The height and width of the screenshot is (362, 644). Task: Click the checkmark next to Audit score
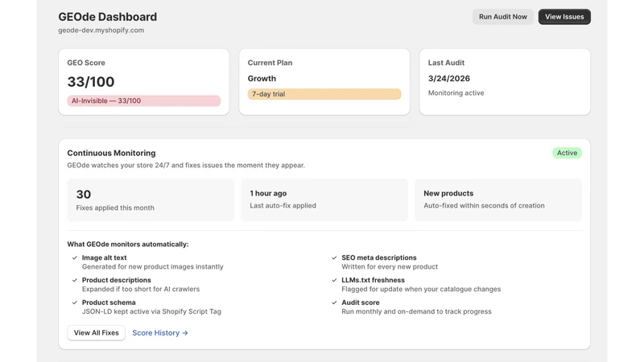[x=334, y=302]
